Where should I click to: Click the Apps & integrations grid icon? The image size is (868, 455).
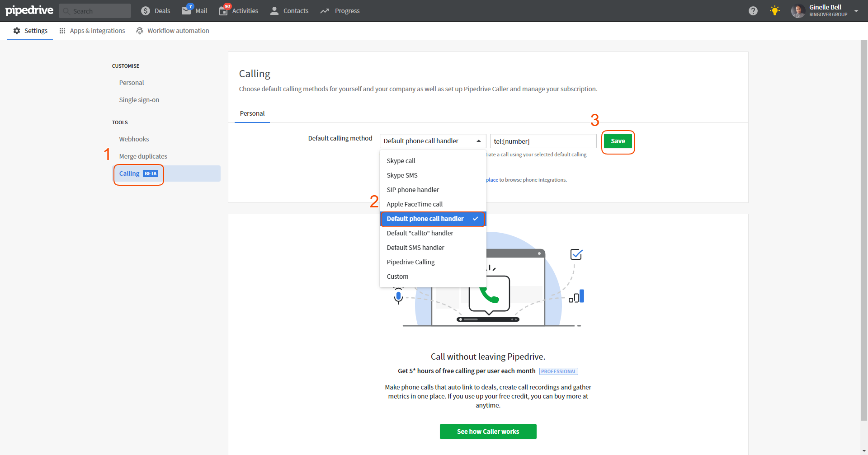(62, 31)
